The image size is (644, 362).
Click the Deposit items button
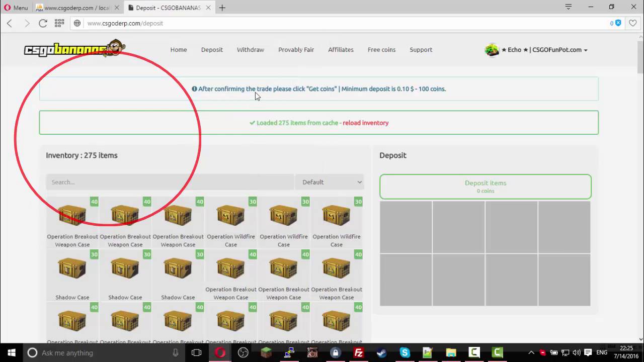[x=486, y=187]
